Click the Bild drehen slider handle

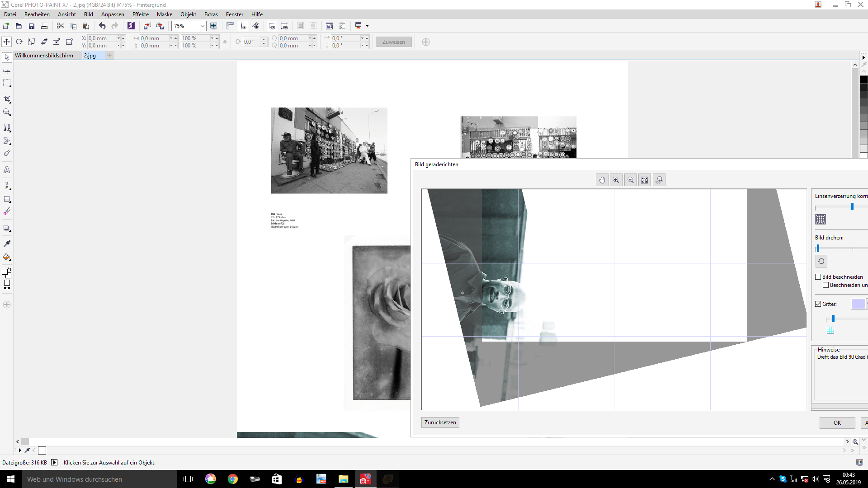tap(818, 249)
